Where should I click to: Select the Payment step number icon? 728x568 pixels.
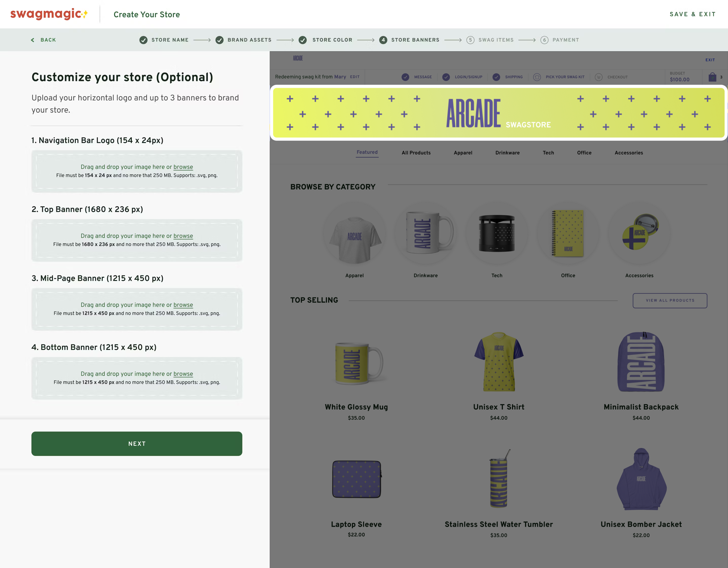[x=544, y=40]
